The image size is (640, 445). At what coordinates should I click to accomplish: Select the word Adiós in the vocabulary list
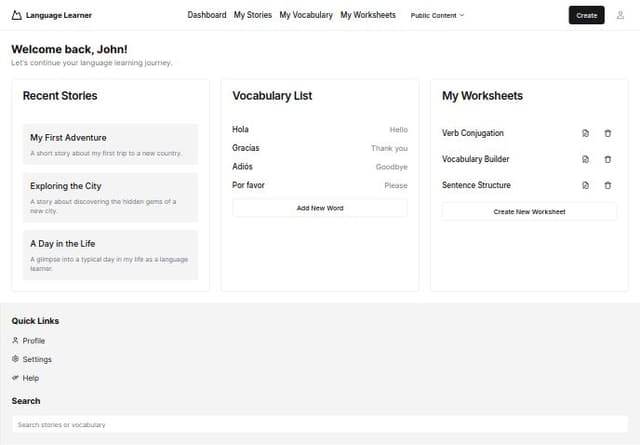point(242,167)
